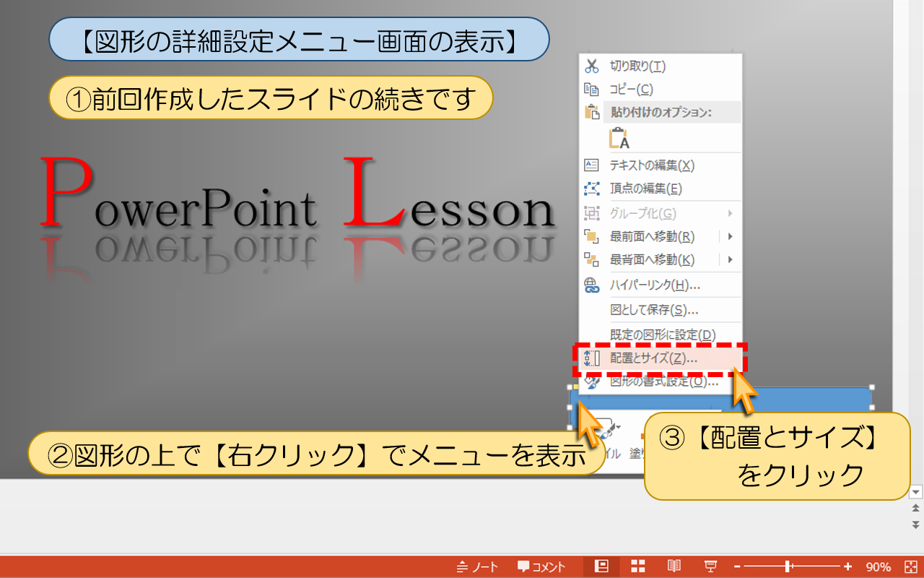
Task: Choose 切り取り(T) from the context menu
Action: [660, 66]
